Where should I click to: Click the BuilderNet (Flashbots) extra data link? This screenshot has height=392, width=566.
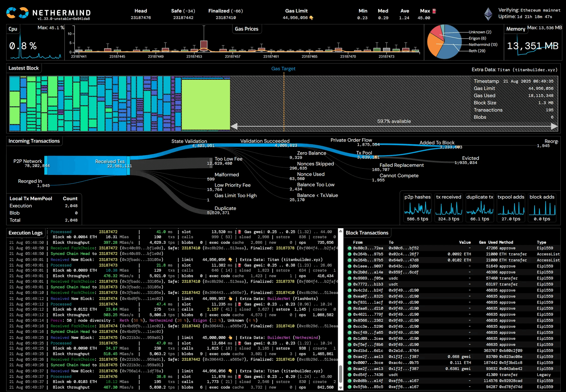coord(279,298)
